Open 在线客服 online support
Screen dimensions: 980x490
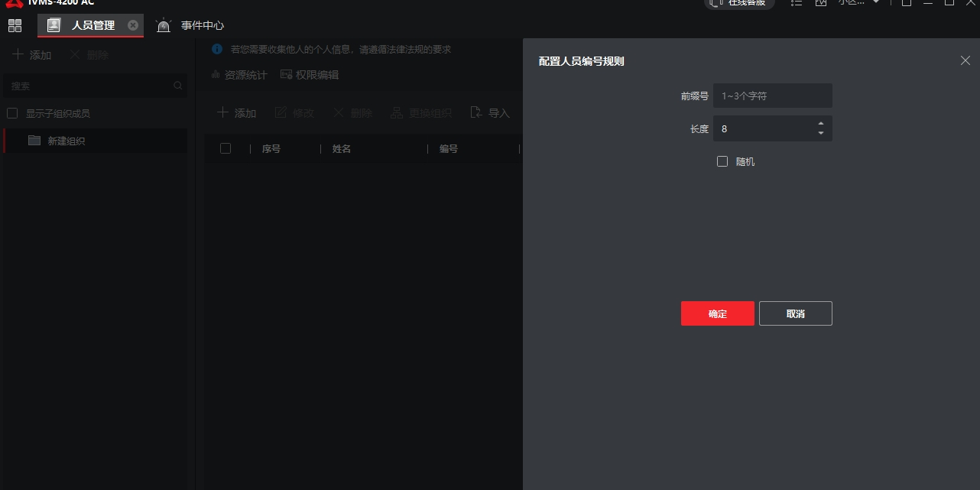coord(738,3)
